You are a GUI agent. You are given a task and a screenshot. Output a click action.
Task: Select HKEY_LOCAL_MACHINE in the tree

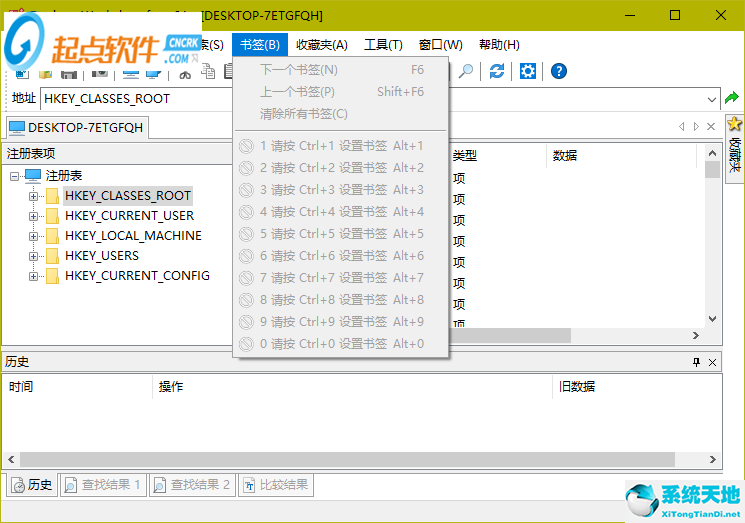coord(133,236)
